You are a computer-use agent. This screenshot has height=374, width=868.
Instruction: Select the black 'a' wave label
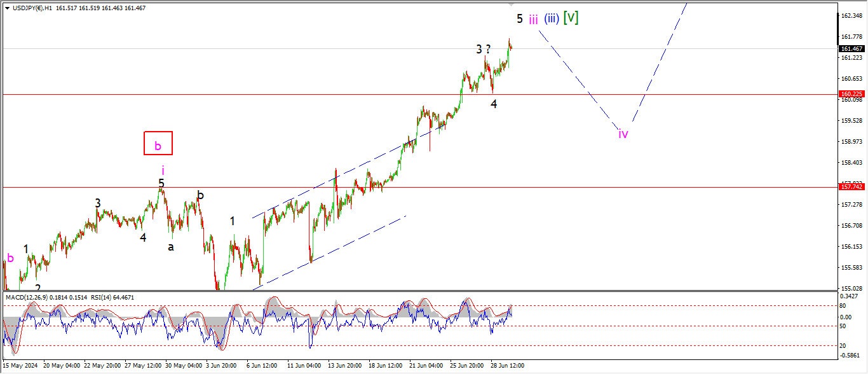click(170, 247)
